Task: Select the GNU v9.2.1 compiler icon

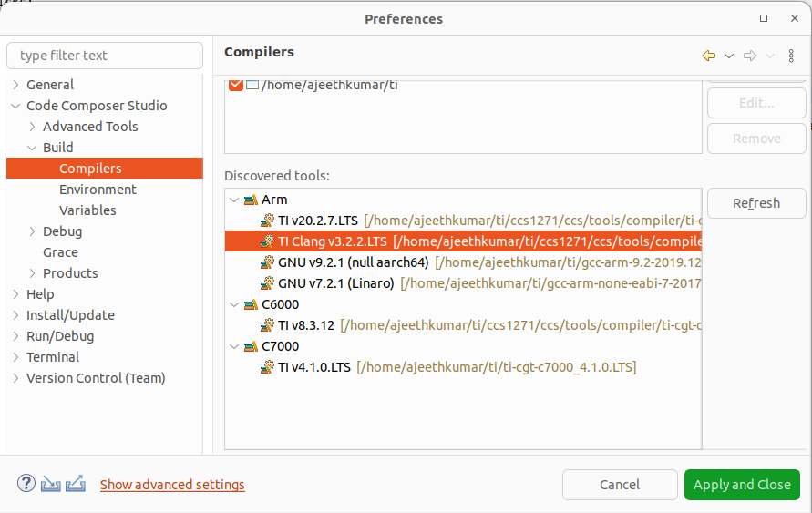Action: (267, 262)
